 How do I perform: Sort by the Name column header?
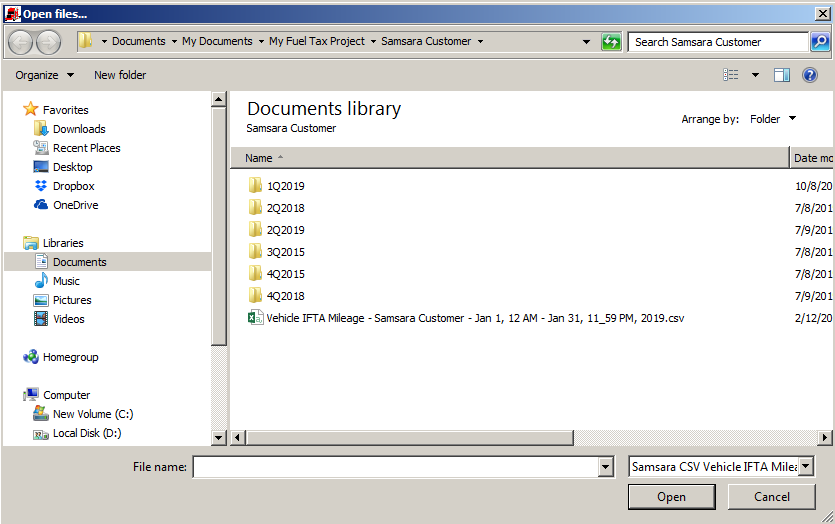tap(509, 158)
